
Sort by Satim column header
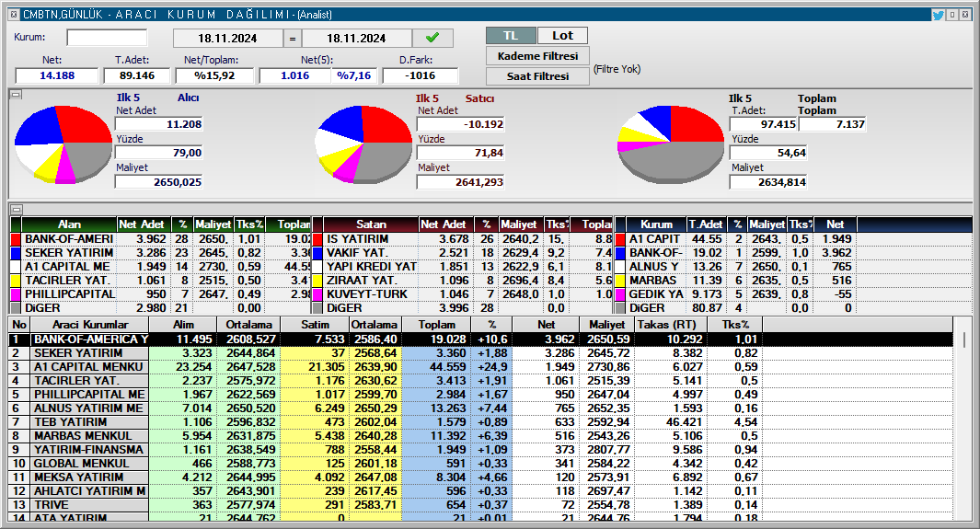point(315,325)
